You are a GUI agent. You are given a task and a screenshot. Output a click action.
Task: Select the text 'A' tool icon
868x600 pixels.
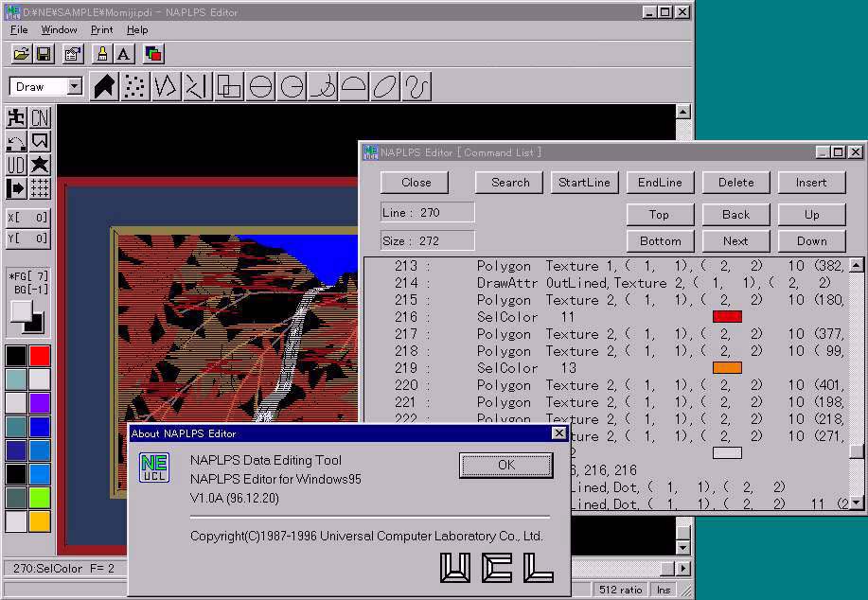click(124, 54)
